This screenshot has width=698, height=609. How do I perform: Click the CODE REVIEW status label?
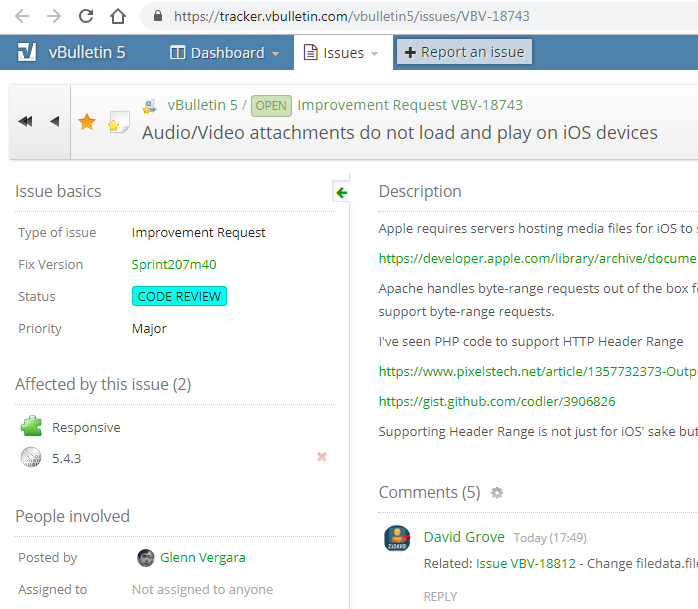click(x=179, y=296)
